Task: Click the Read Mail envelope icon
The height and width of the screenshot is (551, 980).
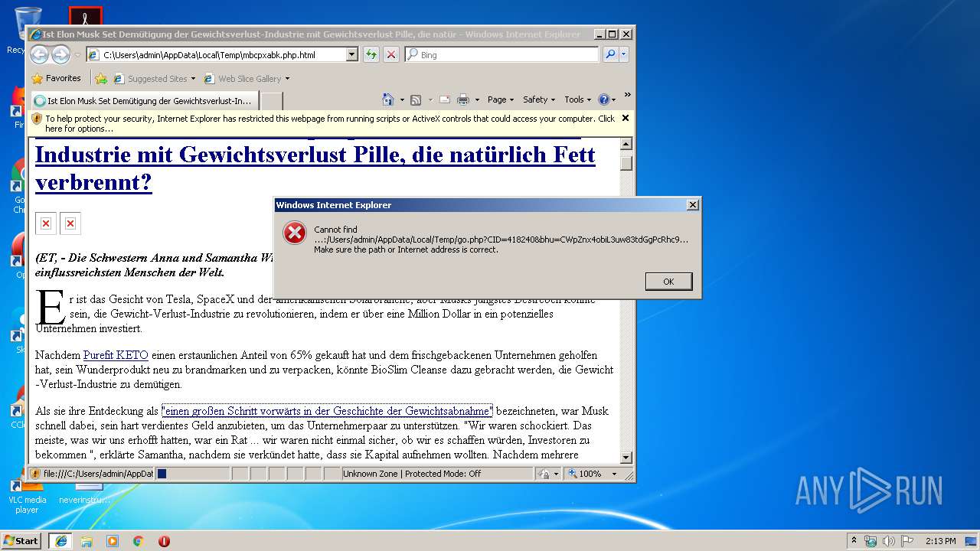Action: pos(444,99)
